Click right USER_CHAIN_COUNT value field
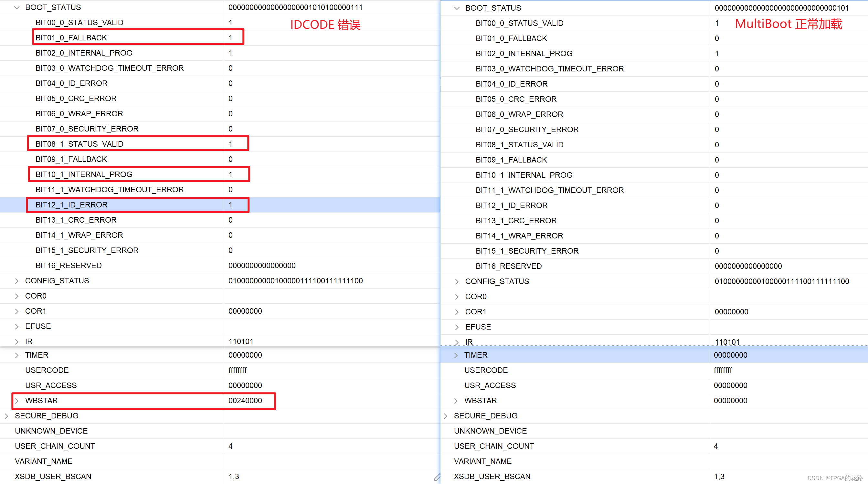The height and width of the screenshot is (484, 868). tap(716, 446)
